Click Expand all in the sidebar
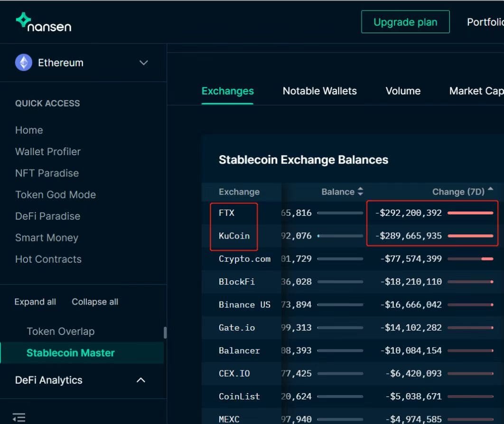This screenshot has width=504, height=424. 35,302
